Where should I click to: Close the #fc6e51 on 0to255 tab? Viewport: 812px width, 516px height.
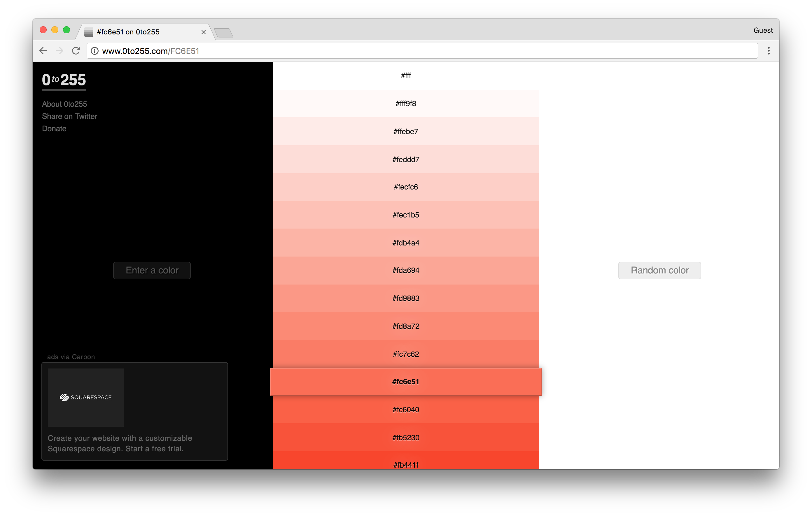[x=203, y=32]
